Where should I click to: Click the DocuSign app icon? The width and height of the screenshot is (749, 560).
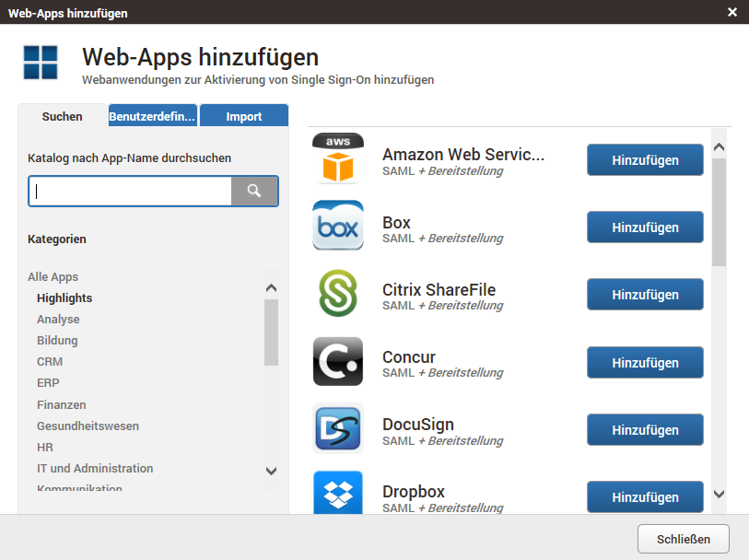[x=338, y=428]
